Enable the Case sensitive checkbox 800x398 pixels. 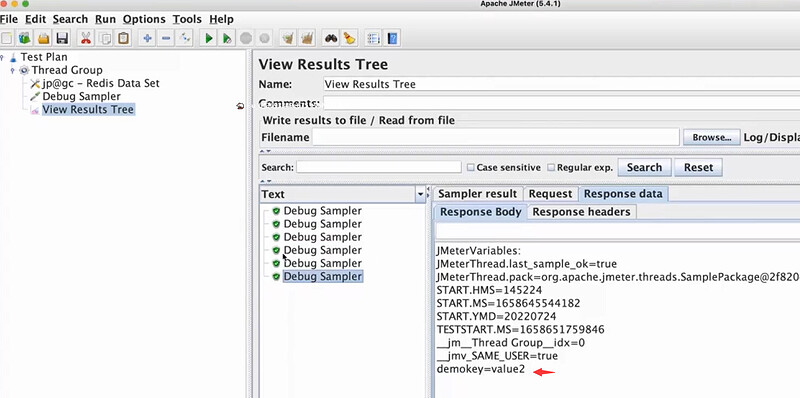click(471, 167)
